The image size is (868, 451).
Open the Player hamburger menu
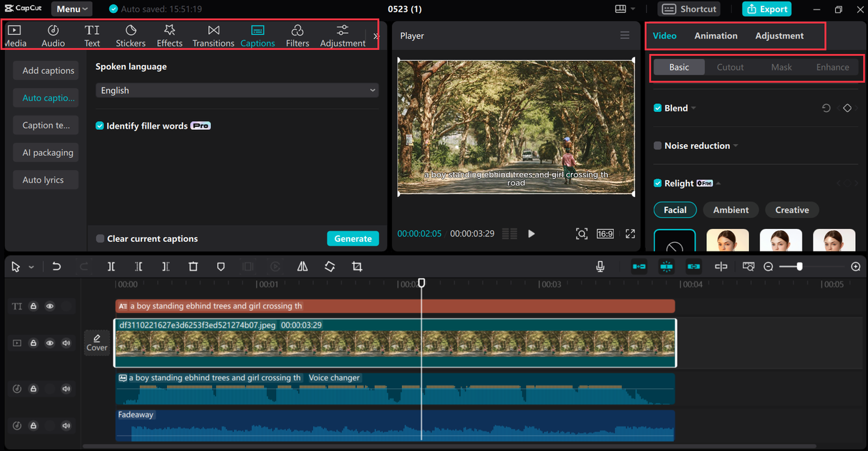click(625, 36)
